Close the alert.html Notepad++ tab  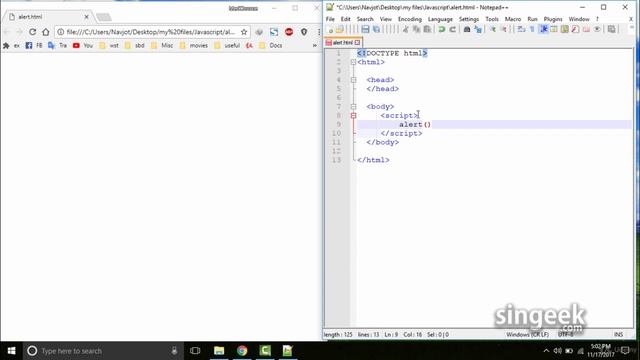(358, 42)
